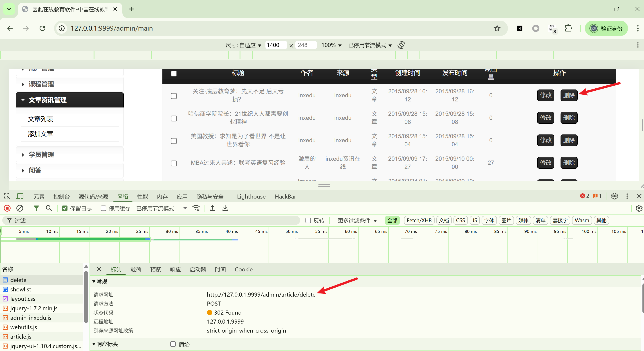Click the stop recording network log icon
Image resolution: width=644 pixels, height=351 pixels.
pos(7,208)
